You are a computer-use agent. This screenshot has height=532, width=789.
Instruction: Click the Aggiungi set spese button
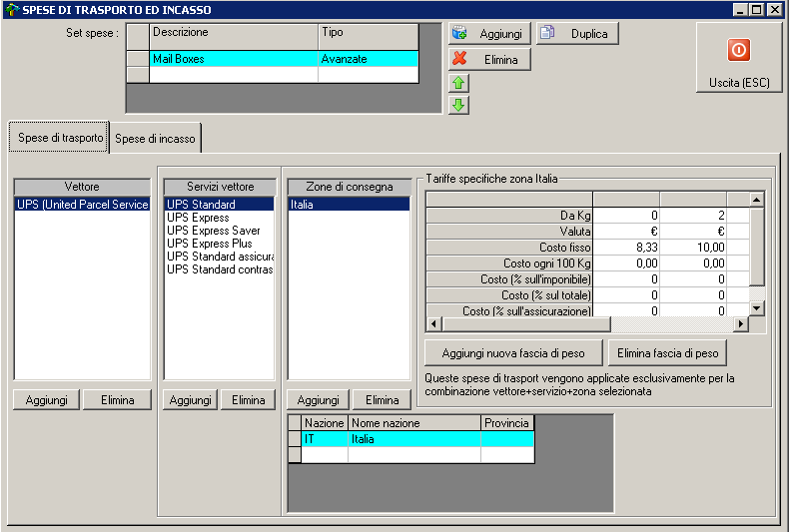click(x=489, y=34)
